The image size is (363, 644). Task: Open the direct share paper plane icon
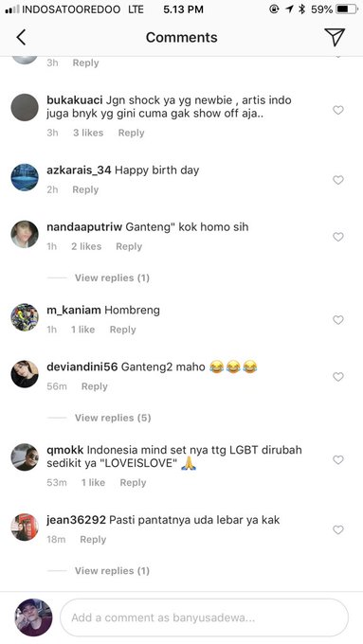tap(335, 37)
